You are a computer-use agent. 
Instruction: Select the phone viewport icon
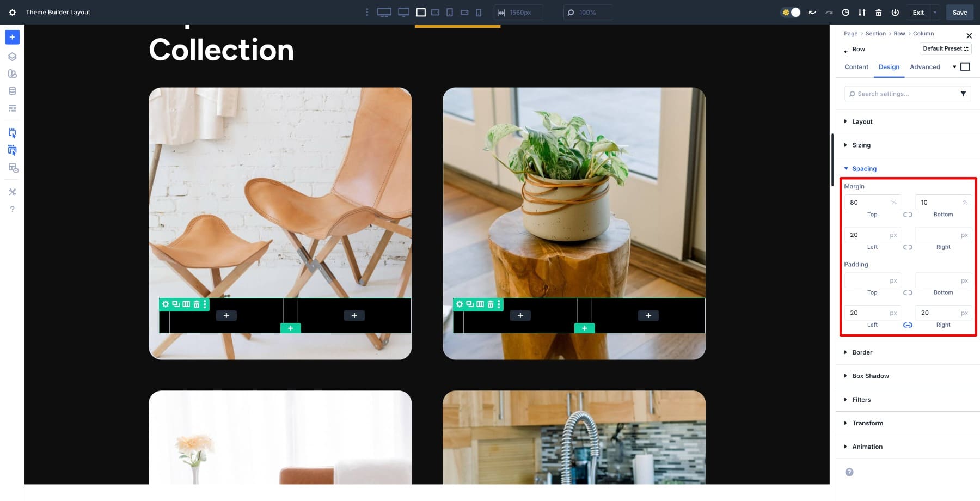tap(479, 13)
